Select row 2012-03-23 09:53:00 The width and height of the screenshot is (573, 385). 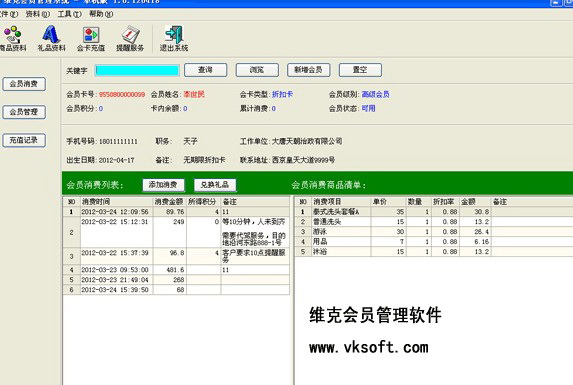point(176,270)
